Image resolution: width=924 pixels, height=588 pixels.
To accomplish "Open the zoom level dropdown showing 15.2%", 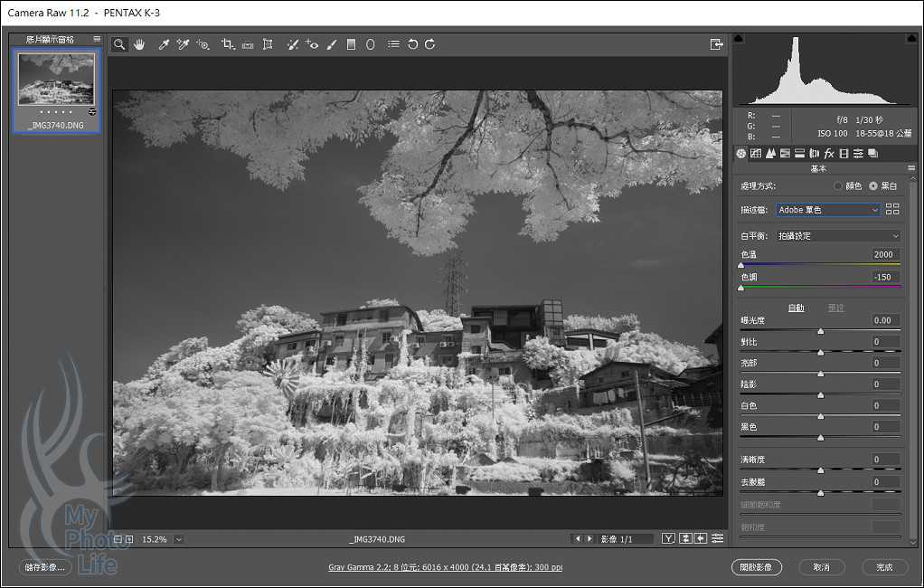I will [178, 539].
